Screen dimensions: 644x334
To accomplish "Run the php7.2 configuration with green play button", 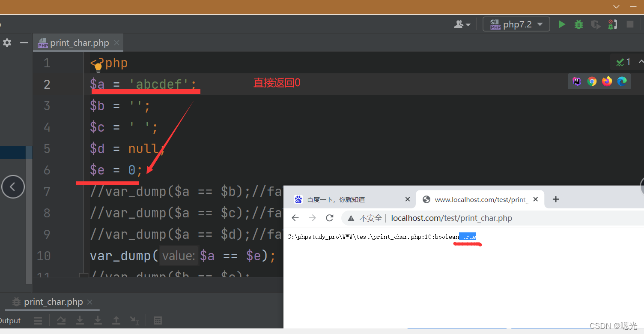I will (x=562, y=24).
